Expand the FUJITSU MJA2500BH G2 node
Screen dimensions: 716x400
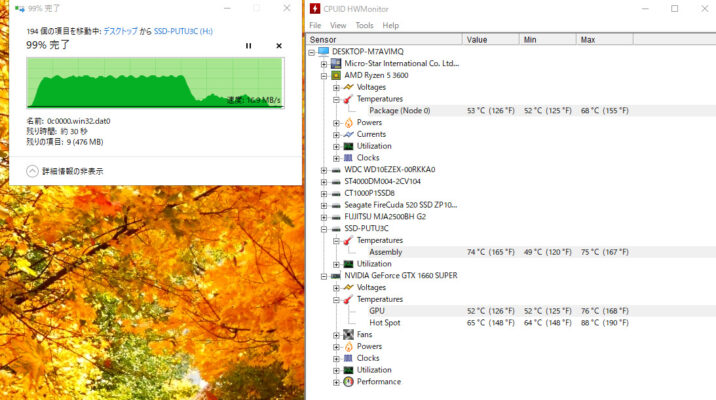tap(324, 217)
